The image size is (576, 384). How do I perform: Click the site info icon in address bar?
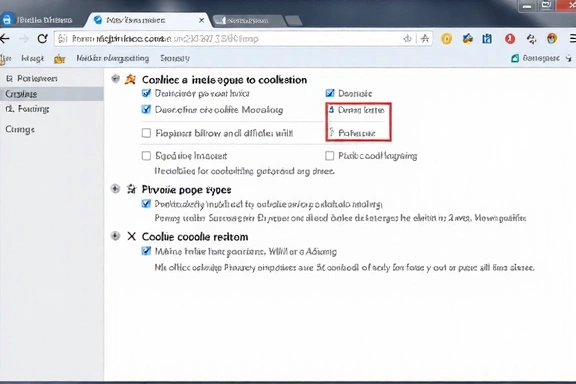tap(63, 39)
